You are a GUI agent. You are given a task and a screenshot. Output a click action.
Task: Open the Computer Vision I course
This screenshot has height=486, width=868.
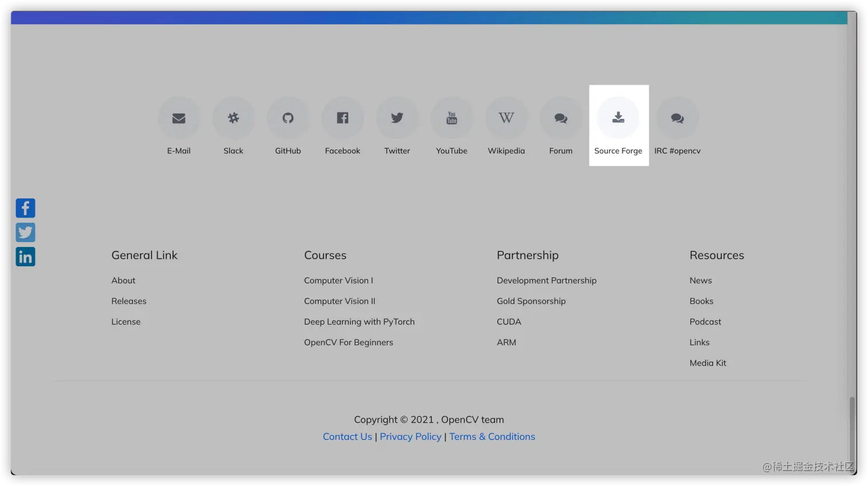[x=338, y=281]
